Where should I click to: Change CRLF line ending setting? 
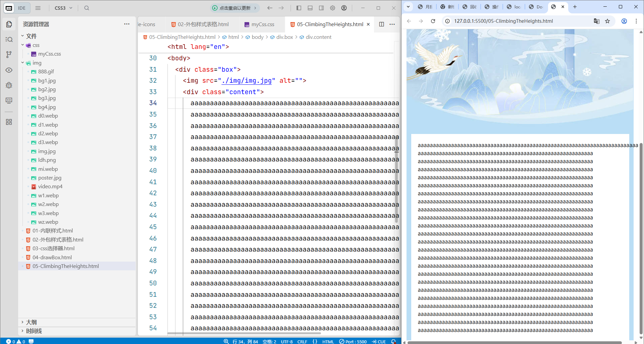302,341
